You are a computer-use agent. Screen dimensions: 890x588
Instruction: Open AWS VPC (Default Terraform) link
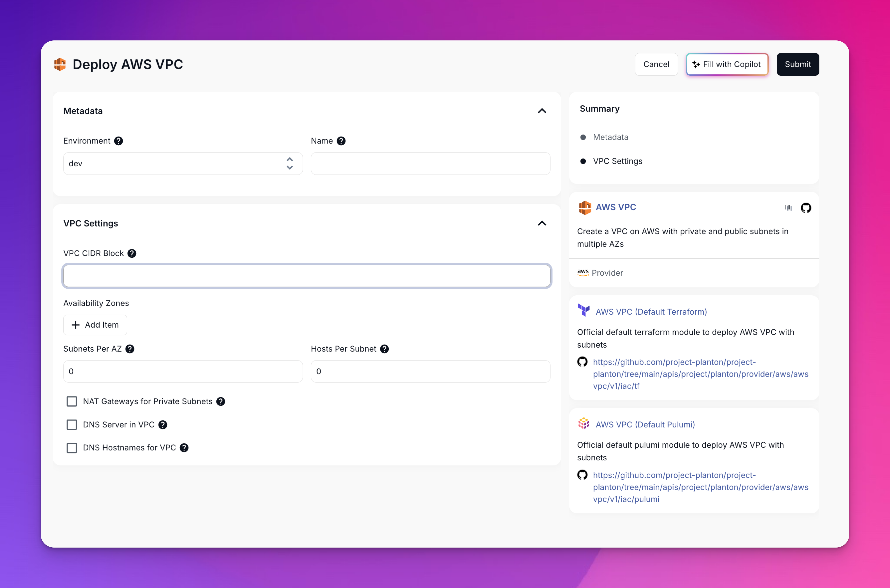[651, 312]
